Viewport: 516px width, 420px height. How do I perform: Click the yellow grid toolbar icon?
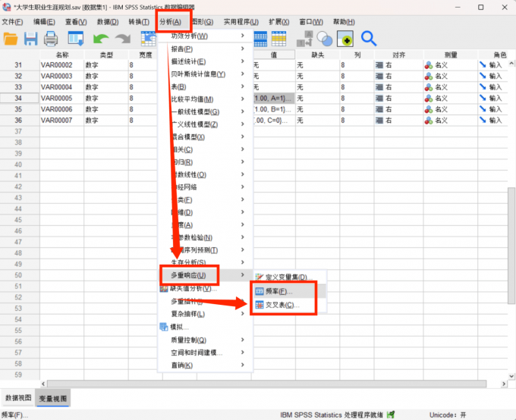click(x=278, y=39)
